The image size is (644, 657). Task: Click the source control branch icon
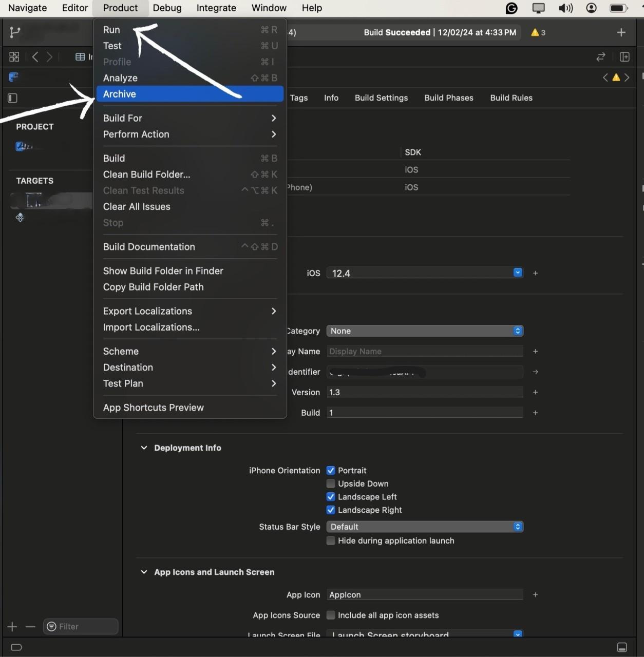(15, 32)
